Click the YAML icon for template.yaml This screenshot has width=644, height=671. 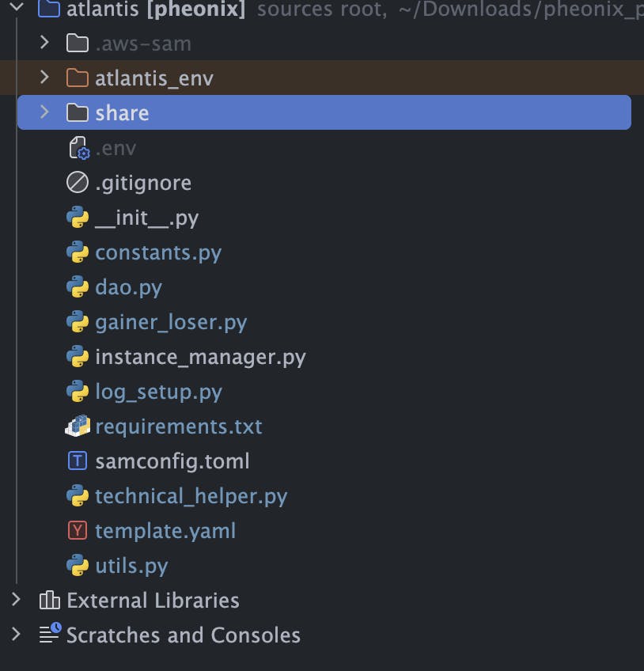tap(77, 531)
